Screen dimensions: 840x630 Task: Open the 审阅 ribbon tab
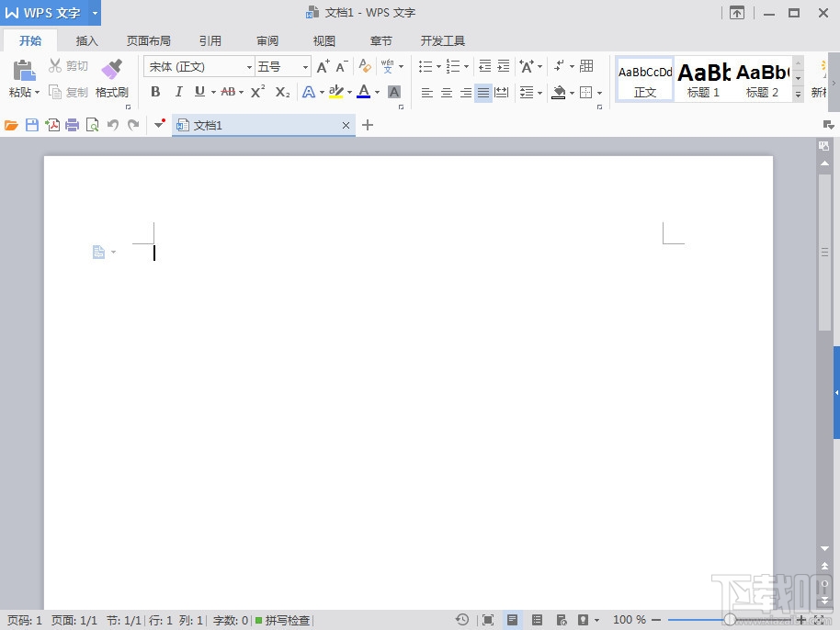tap(267, 40)
